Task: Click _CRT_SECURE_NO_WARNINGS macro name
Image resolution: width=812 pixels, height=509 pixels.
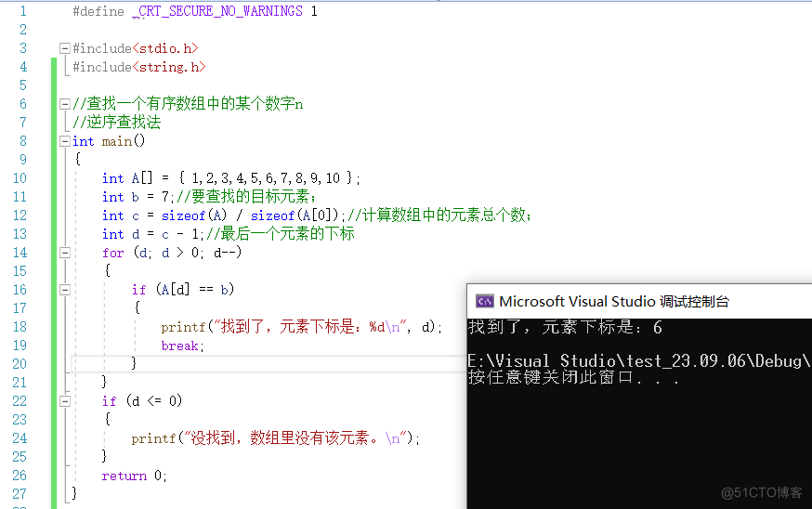Action: (x=217, y=11)
